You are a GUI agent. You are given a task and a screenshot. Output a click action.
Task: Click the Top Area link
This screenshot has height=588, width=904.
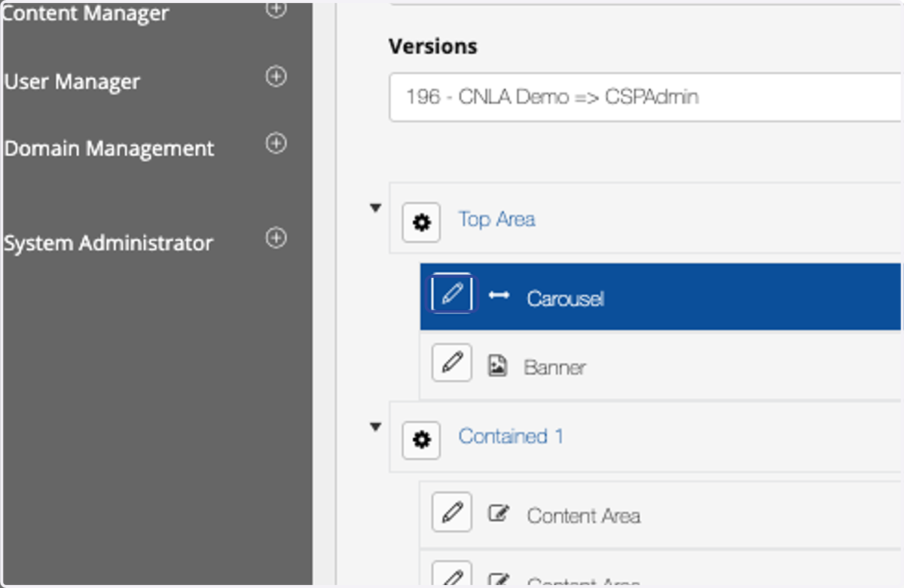[497, 219]
